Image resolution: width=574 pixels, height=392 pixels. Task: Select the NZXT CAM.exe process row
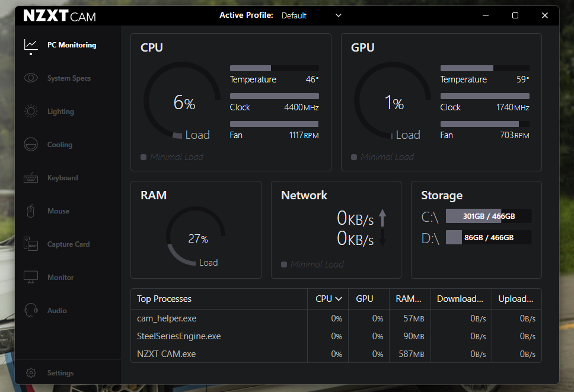pyautogui.click(x=336, y=354)
